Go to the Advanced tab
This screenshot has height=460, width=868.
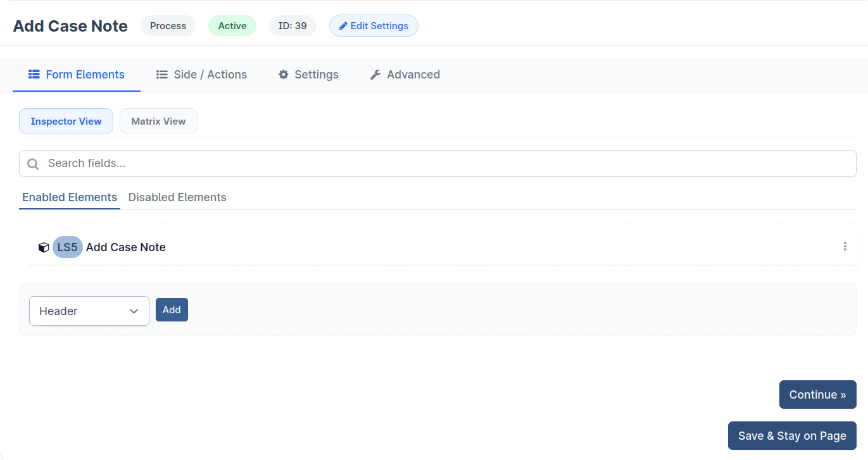coord(405,75)
